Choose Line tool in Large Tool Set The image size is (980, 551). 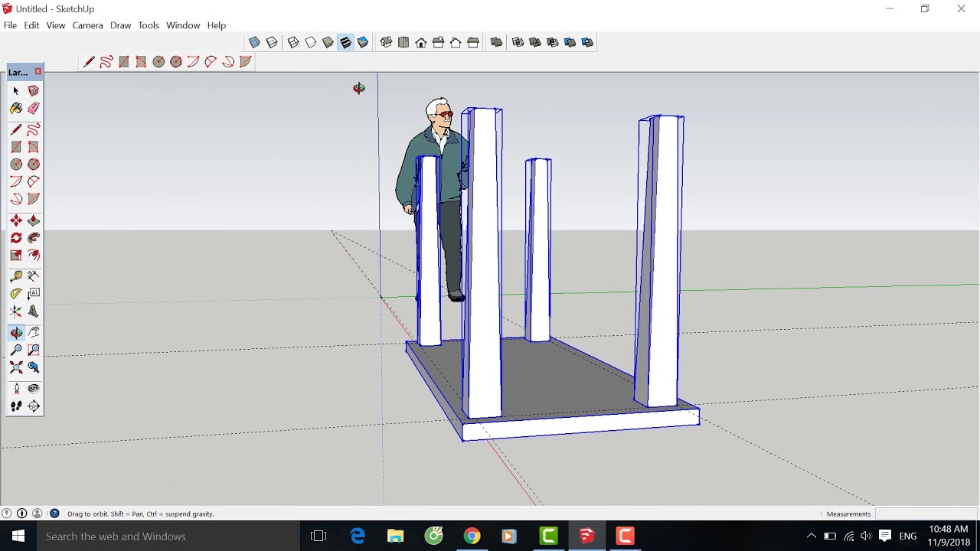click(16, 130)
